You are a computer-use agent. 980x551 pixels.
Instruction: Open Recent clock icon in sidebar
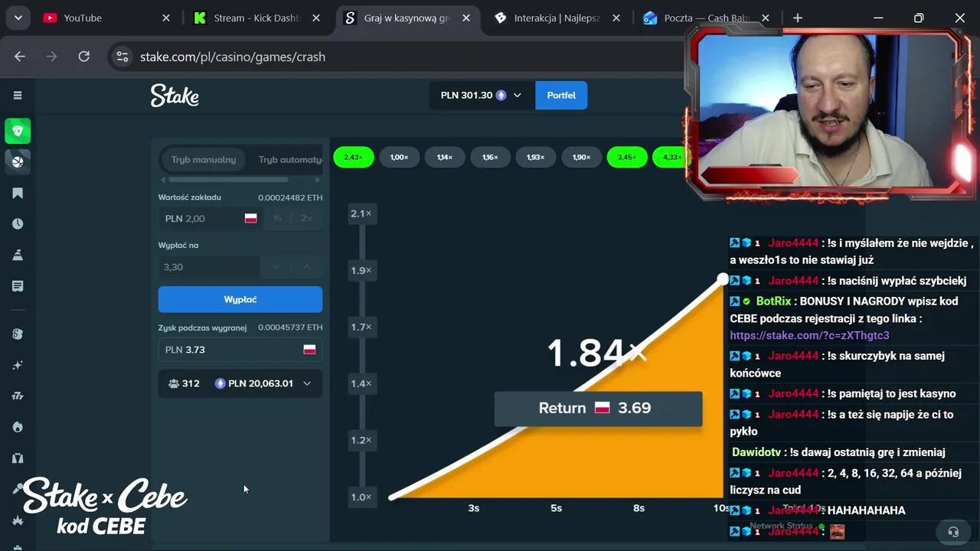(18, 224)
